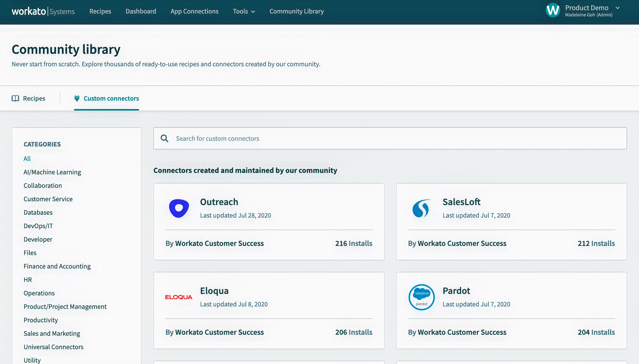Click Workato Customer Success author on SalesLoft card
Viewport: 639px width, 364px height.
coord(462,243)
